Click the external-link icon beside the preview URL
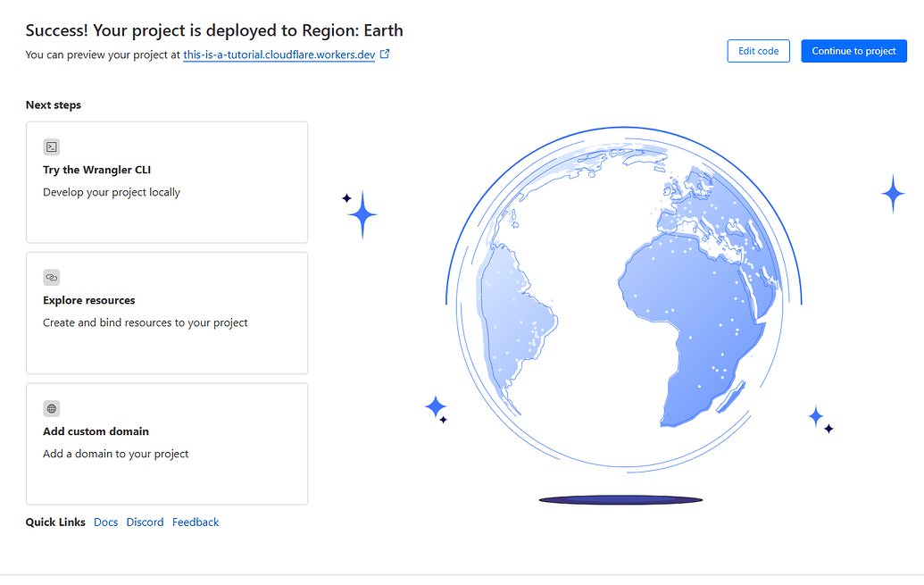 [x=385, y=54]
